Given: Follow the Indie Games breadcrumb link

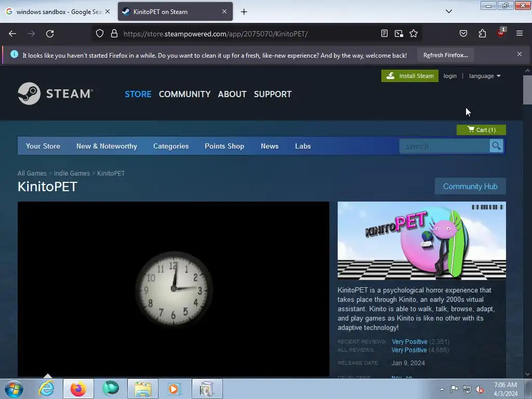Looking at the screenshot, I should tap(72, 174).
